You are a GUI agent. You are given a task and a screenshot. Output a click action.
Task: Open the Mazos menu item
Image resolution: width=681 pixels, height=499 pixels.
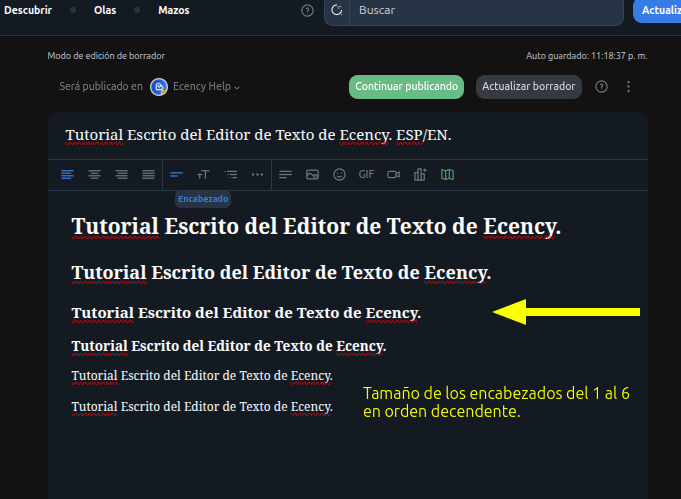(174, 10)
